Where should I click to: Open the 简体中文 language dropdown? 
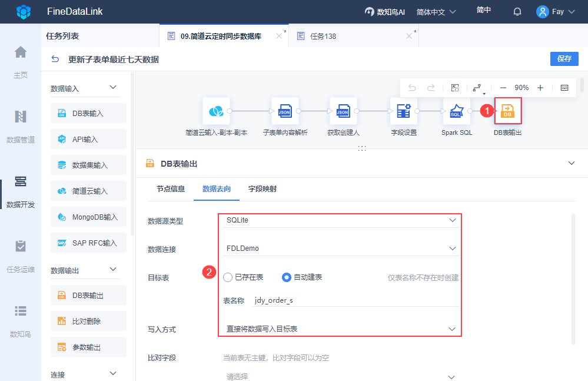point(436,12)
